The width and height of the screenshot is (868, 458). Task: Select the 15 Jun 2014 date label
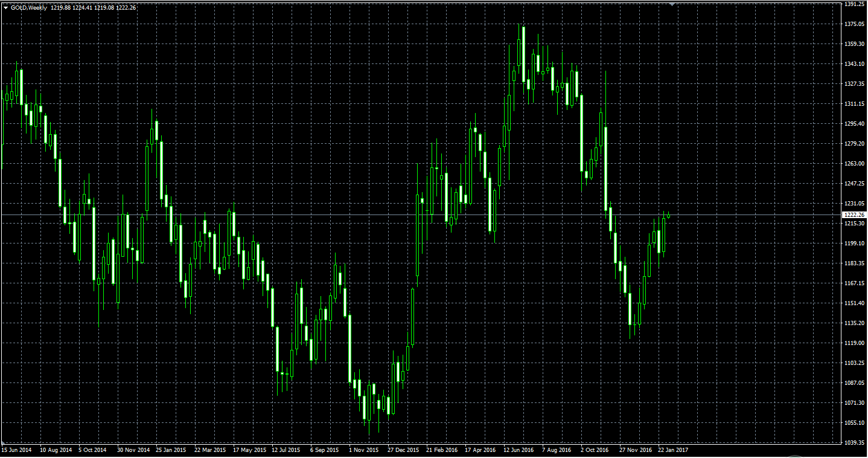[x=17, y=450]
